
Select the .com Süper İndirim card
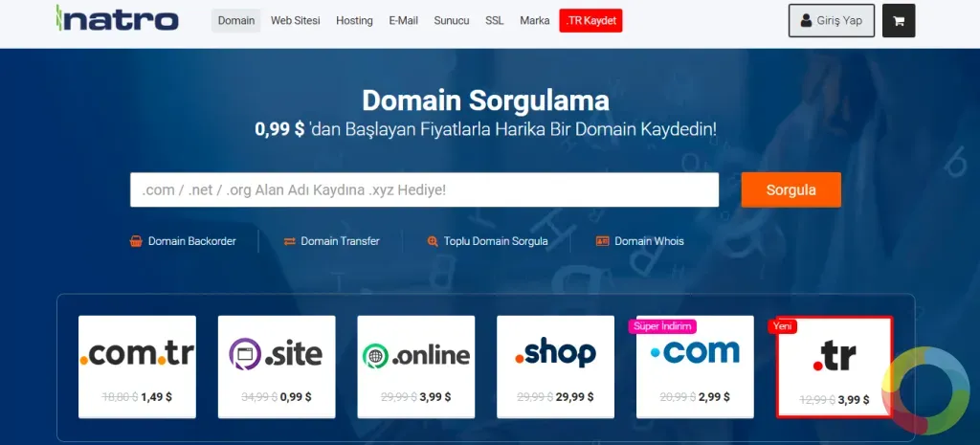695,367
